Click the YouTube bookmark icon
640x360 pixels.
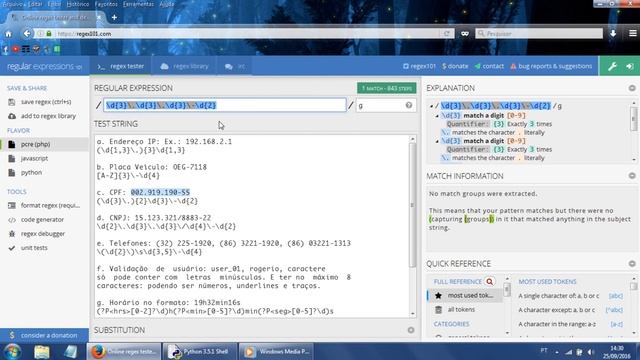[16, 49]
